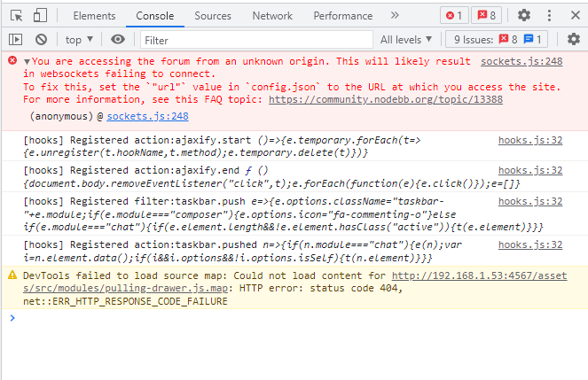
Task: Show the console sidebar panel
Action: 16,40
